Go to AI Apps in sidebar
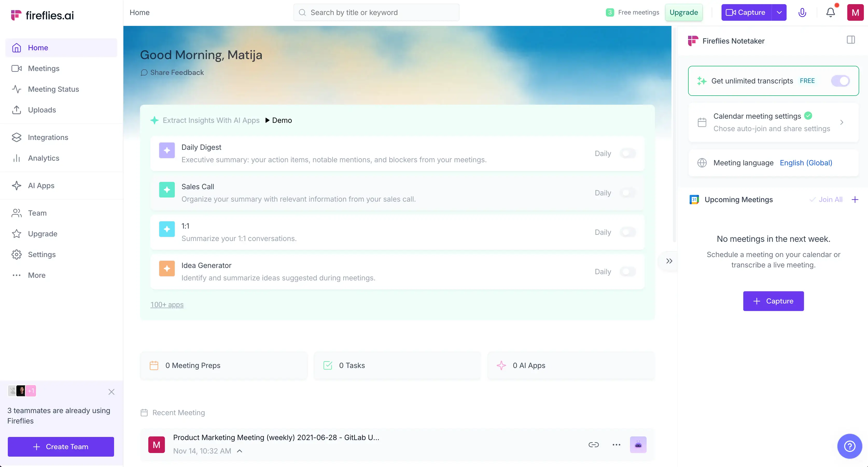The width and height of the screenshot is (868, 467). click(41, 186)
